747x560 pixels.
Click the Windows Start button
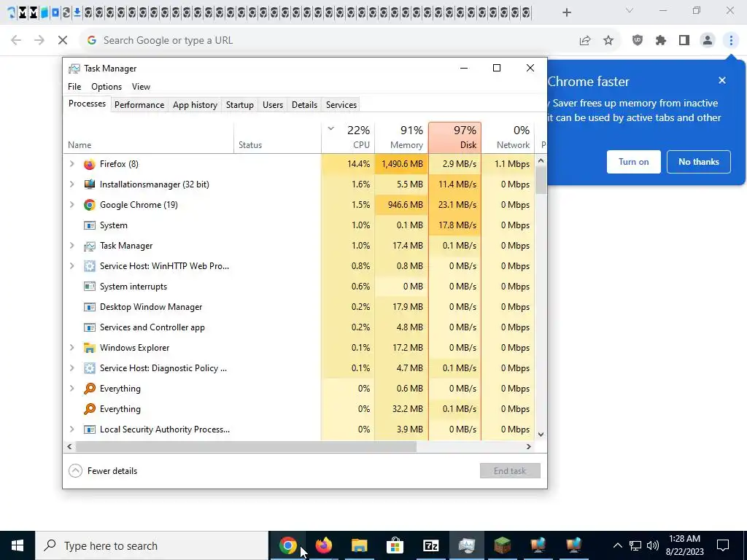point(18,545)
